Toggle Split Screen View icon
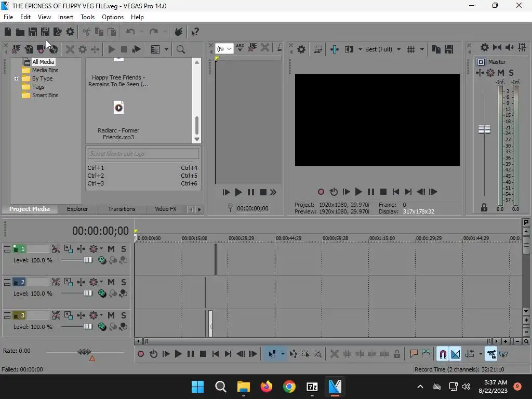 (349, 49)
